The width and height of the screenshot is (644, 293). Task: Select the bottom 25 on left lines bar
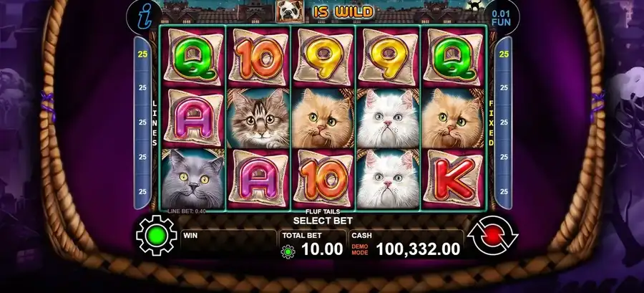142,191
